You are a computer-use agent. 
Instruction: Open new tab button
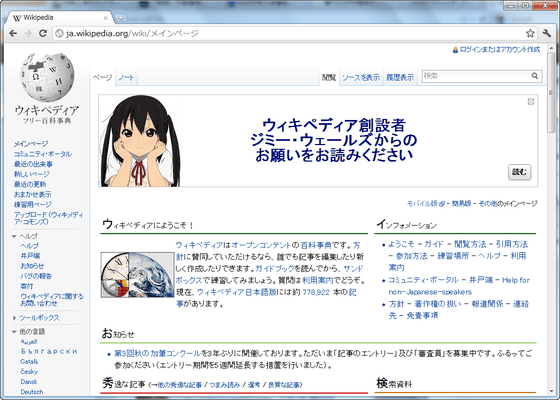point(121,18)
